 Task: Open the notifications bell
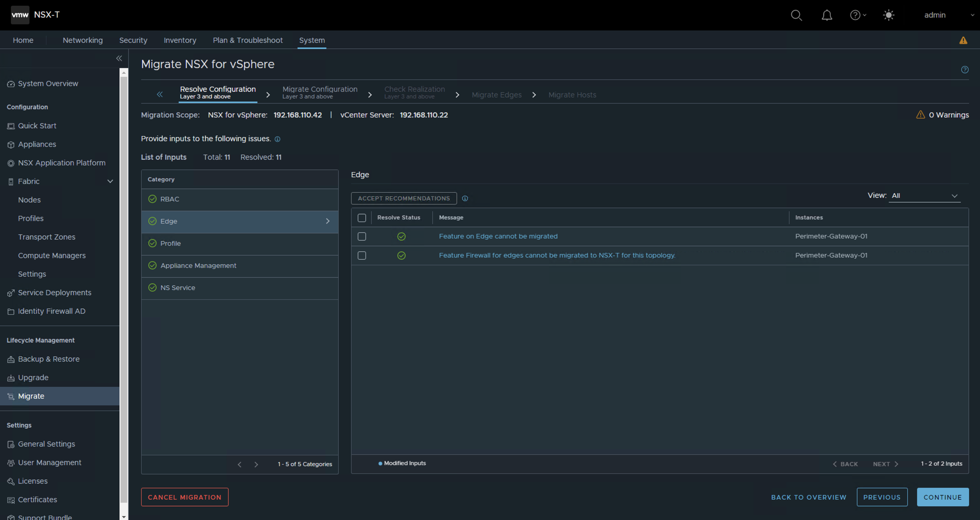[826, 15]
